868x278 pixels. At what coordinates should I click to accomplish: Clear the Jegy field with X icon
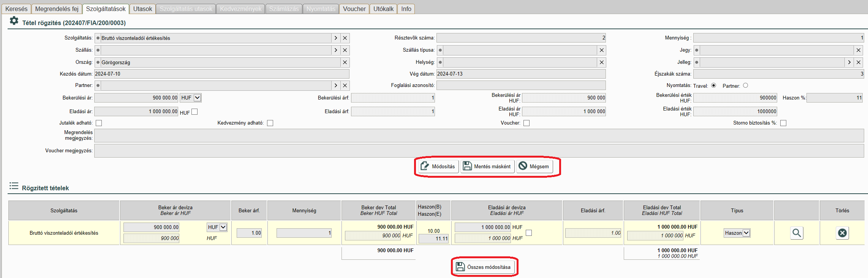click(859, 50)
